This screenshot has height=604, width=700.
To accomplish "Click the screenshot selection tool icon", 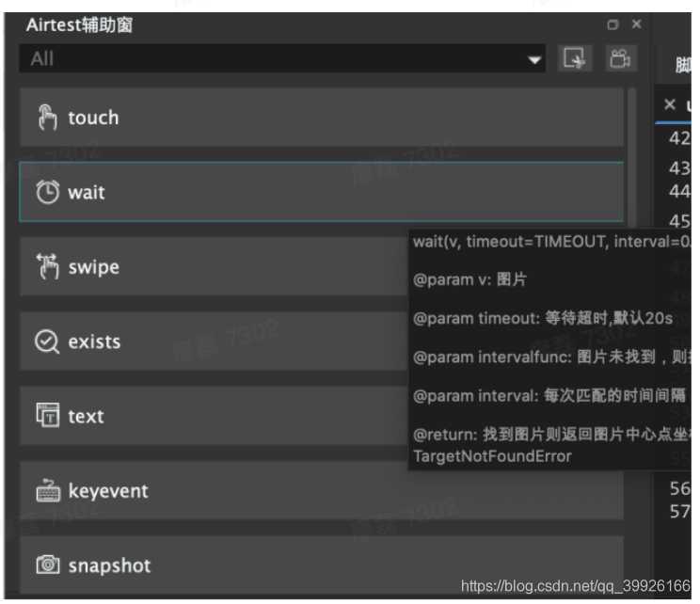I will [x=575, y=58].
